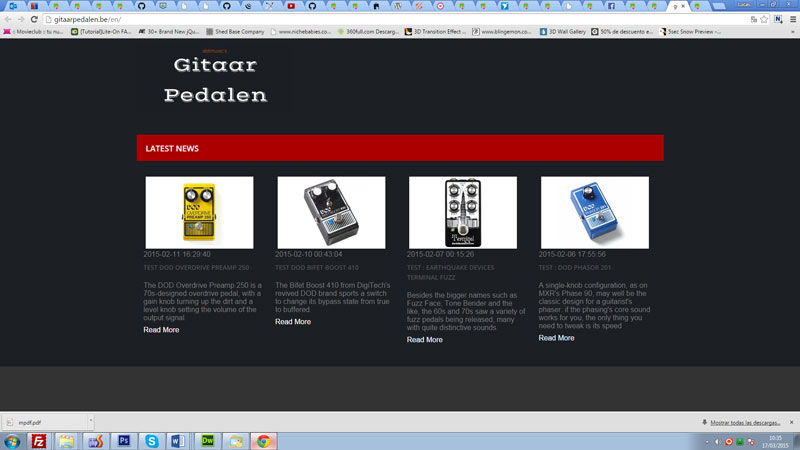Click the volume speaker icon in system tray
Screen dimensions: 800x450
[x=717, y=442]
